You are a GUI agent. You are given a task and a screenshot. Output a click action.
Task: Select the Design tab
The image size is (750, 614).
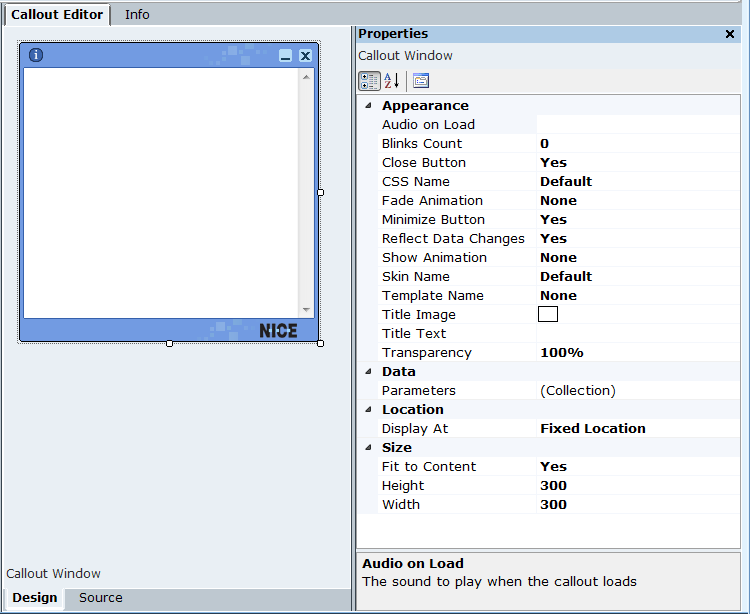(x=35, y=598)
